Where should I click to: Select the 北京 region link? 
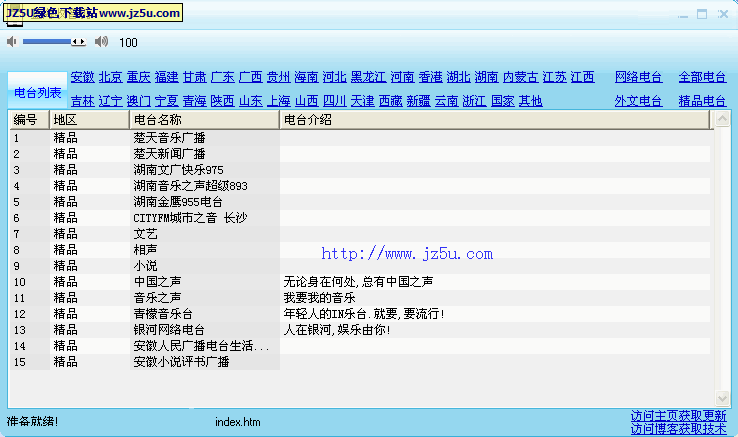[111, 77]
